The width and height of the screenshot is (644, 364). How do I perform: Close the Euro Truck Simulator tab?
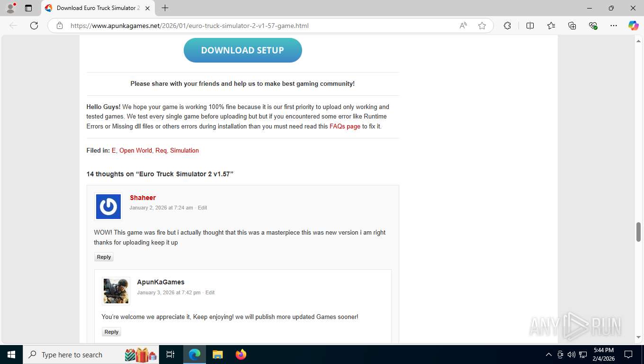(x=148, y=8)
